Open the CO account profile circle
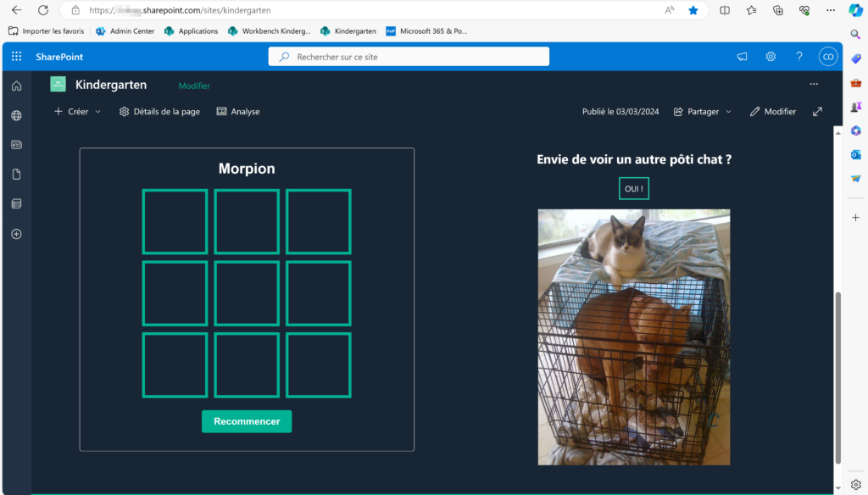 (827, 57)
